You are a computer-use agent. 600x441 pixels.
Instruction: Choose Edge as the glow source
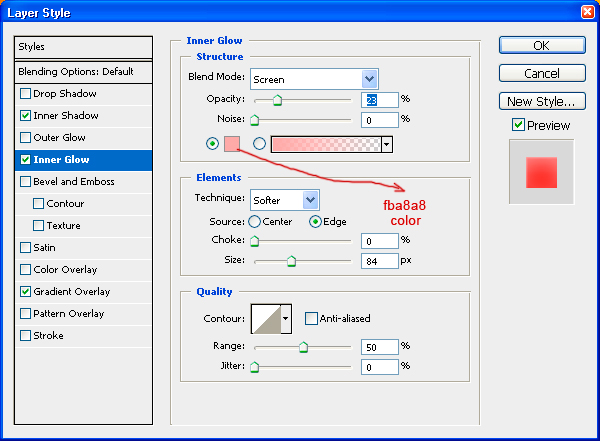click(315, 222)
